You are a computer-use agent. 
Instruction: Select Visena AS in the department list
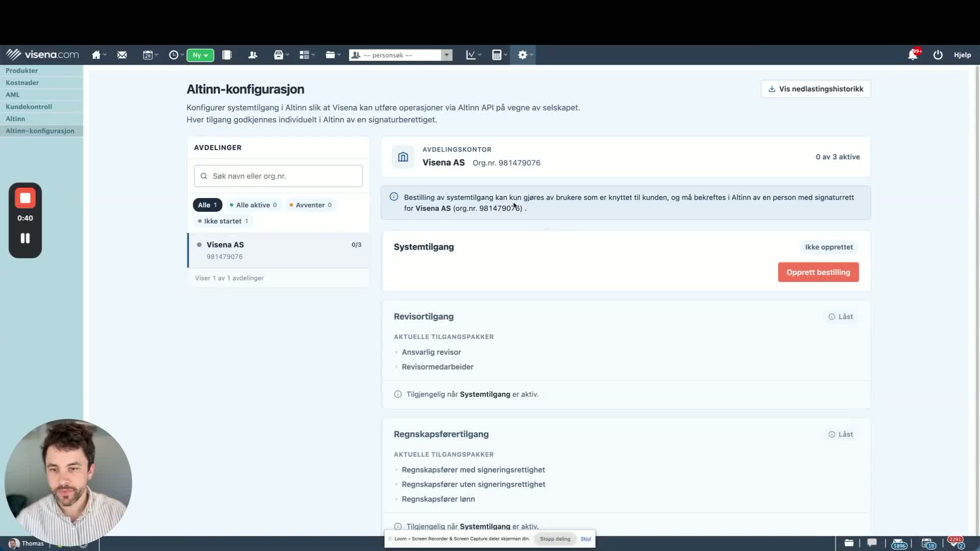pos(279,251)
